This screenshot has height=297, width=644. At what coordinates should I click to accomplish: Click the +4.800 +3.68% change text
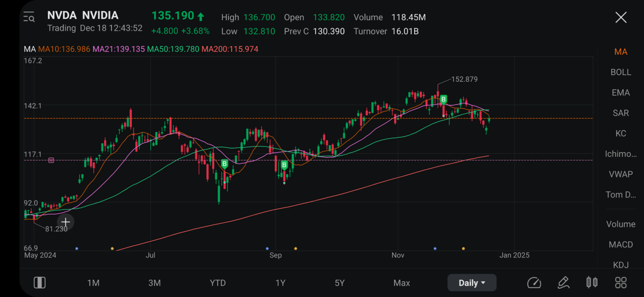pos(180,31)
